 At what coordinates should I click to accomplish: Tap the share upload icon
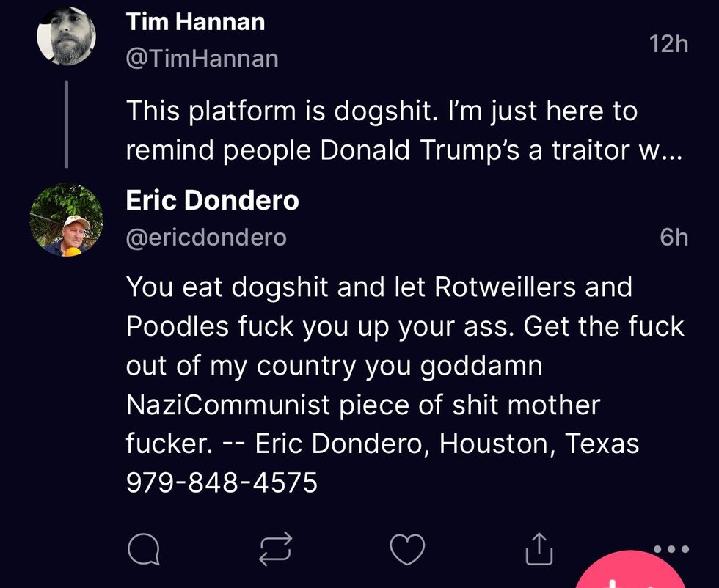(x=538, y=548)
